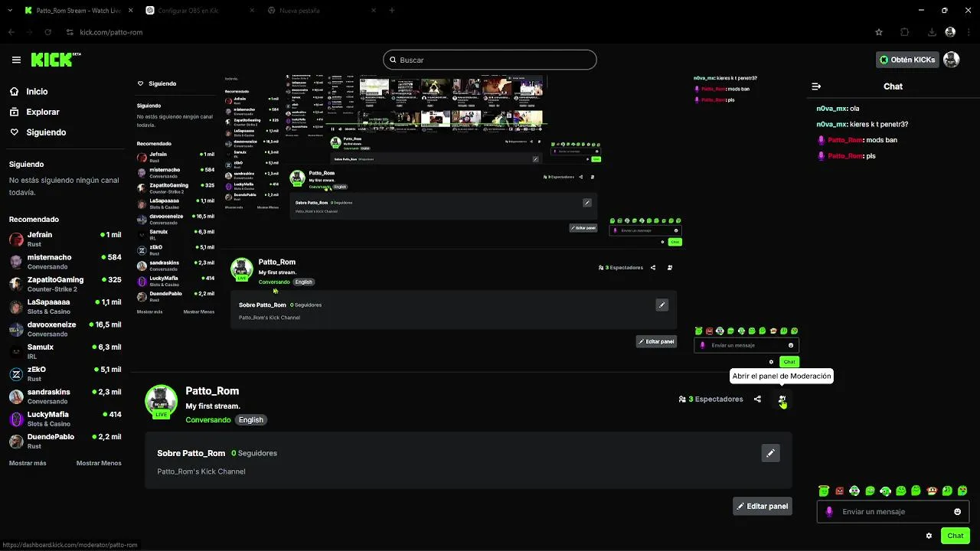
Task: Click the English language tag
Action: pyautogui.click(x=250, y=420)
